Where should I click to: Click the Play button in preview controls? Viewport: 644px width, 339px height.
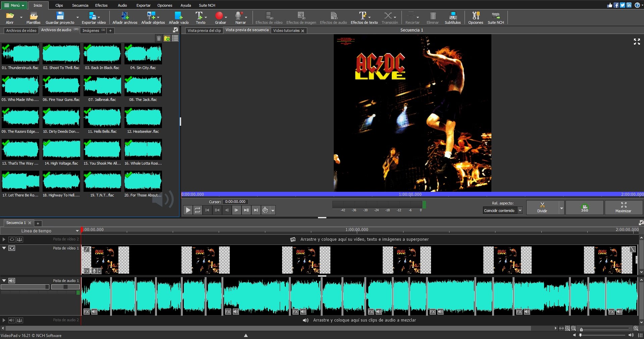coord(188,210)
